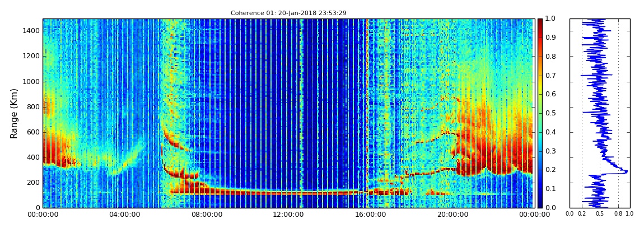This screenshot has width=644, height=228.
Task: Click the colorbar 0.9 tick label
Action: tap(549, 38)
